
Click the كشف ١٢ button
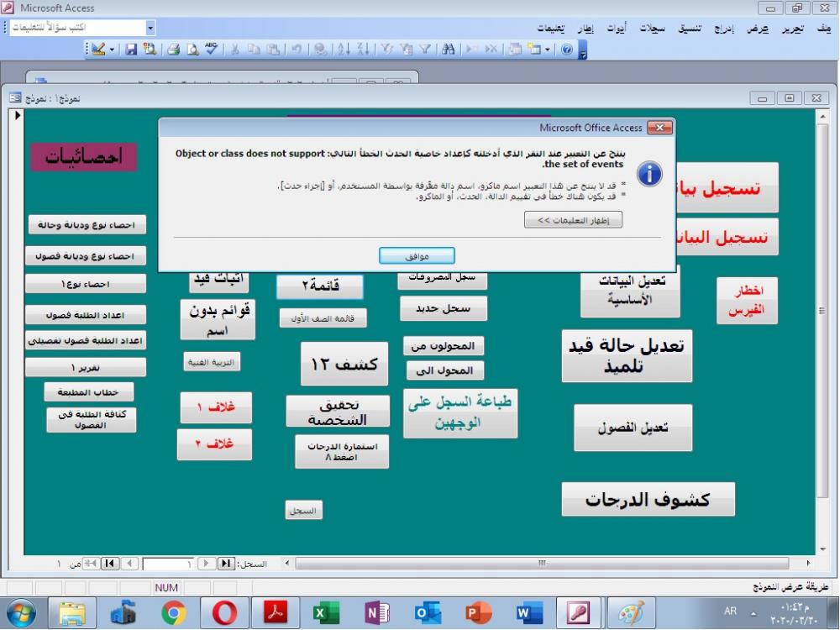click(x=344, y=363)
